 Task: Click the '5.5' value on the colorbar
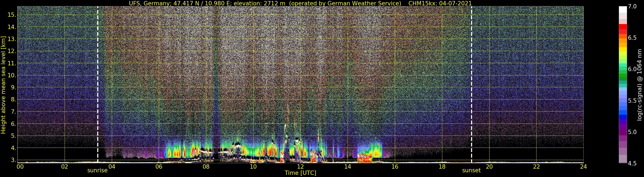pos(632,101)
